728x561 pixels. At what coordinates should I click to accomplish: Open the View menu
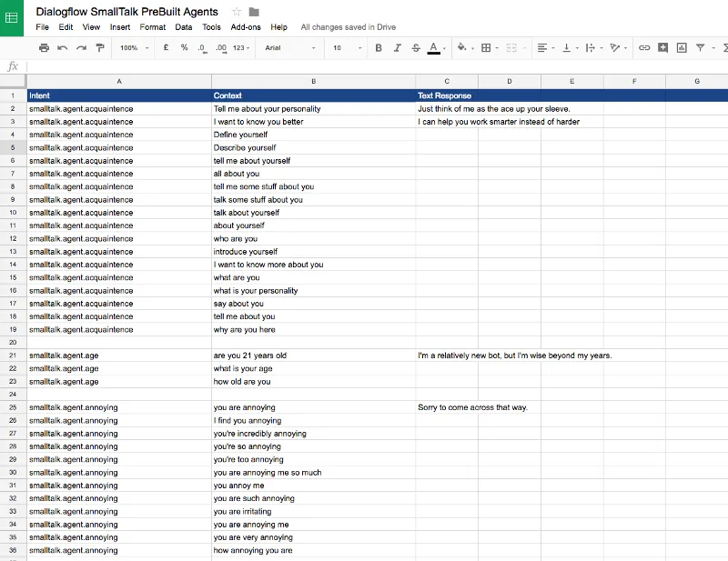pos(91,27)
